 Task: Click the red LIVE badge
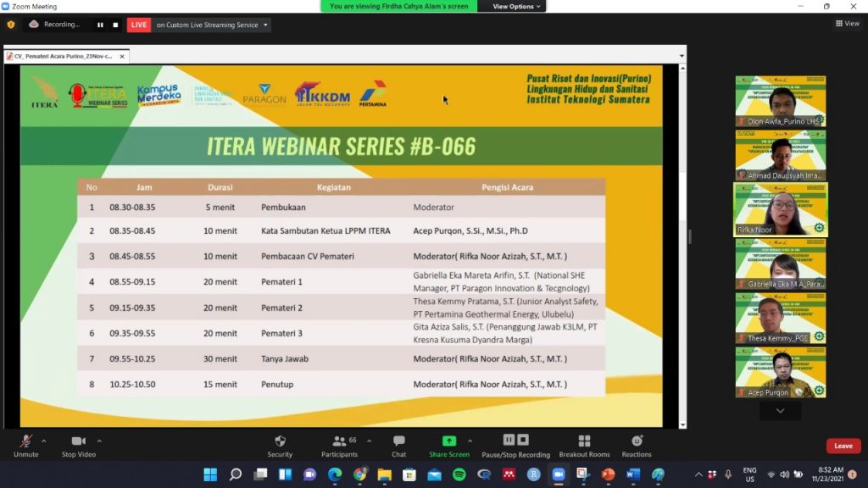click(139, 25)
